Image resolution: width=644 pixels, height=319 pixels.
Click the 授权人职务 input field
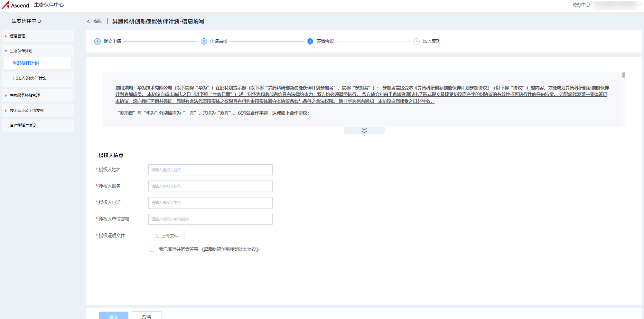tap(210, 186)
